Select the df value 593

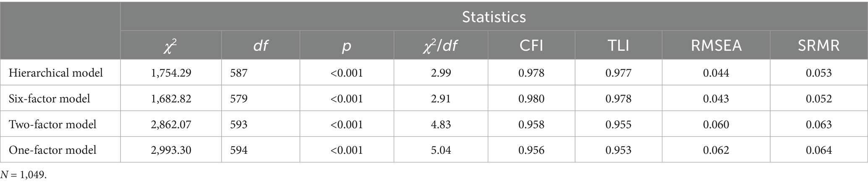pos(239,124)
